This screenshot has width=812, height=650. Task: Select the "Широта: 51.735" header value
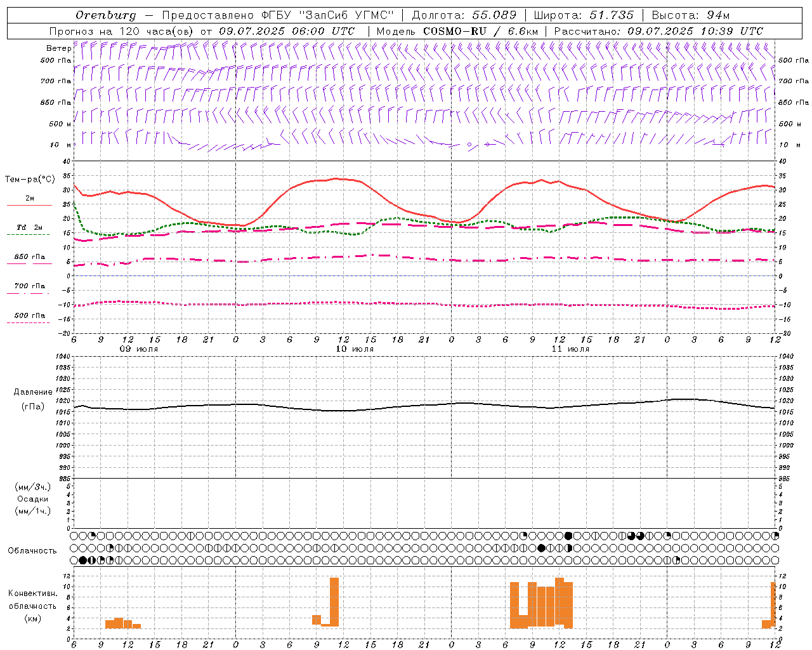point(583,15)
